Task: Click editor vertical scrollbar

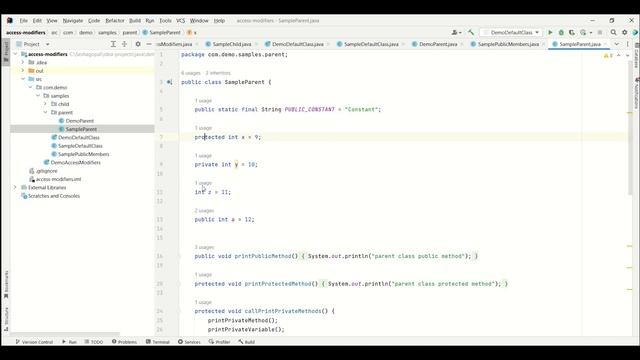Action: pos(630,127)
